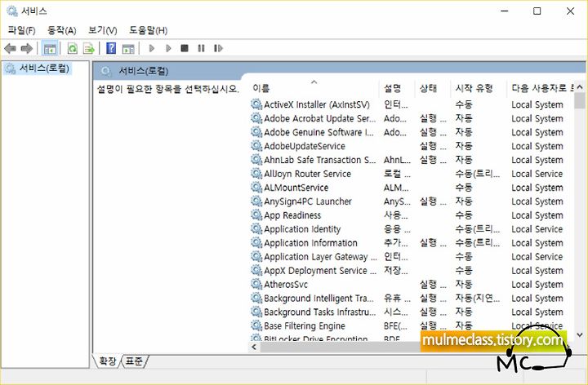Sort by the 설명 column header
The image size is (588, 385).
pos(397,88)
